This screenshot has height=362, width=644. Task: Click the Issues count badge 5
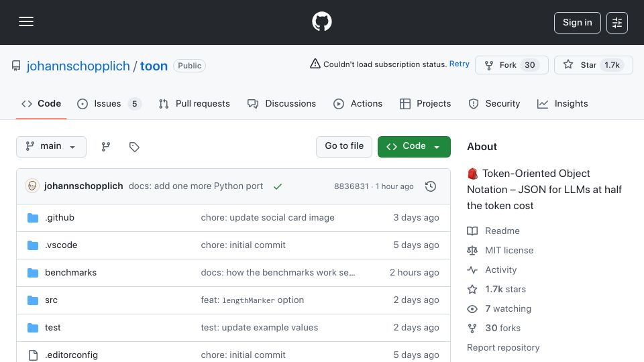[134, 104]
